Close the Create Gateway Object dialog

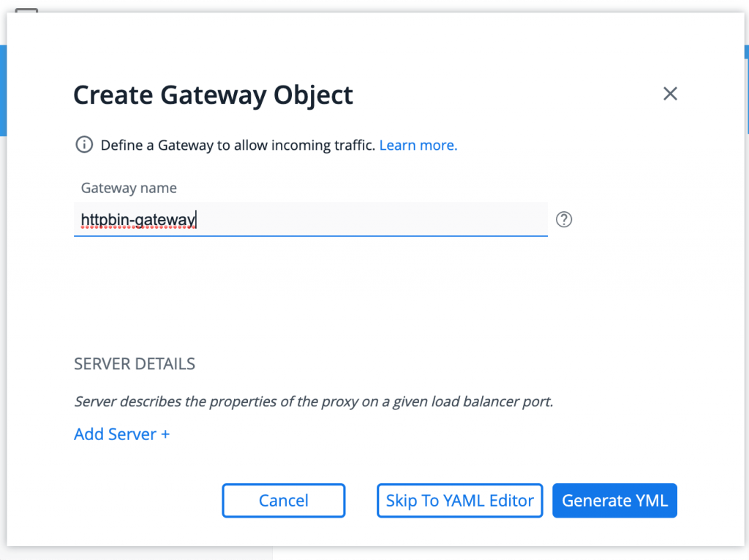(670, 94)
